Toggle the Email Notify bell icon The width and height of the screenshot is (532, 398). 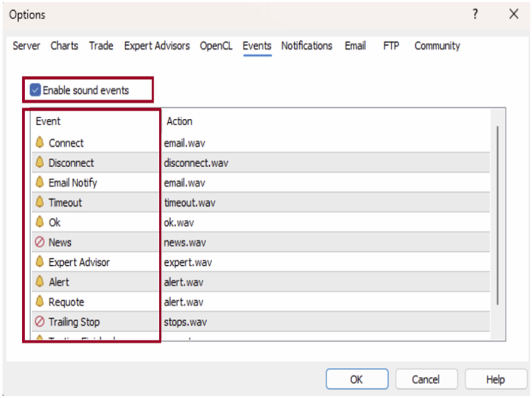(40, 182)
